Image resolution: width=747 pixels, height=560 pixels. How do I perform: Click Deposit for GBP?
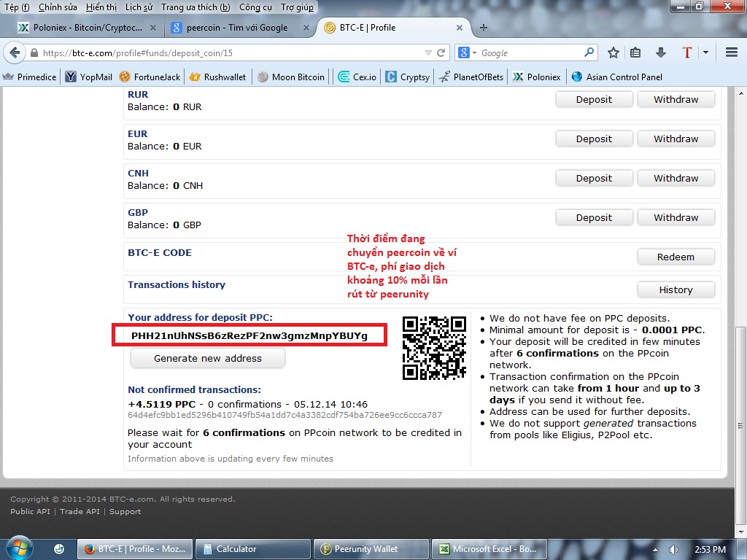594,217
